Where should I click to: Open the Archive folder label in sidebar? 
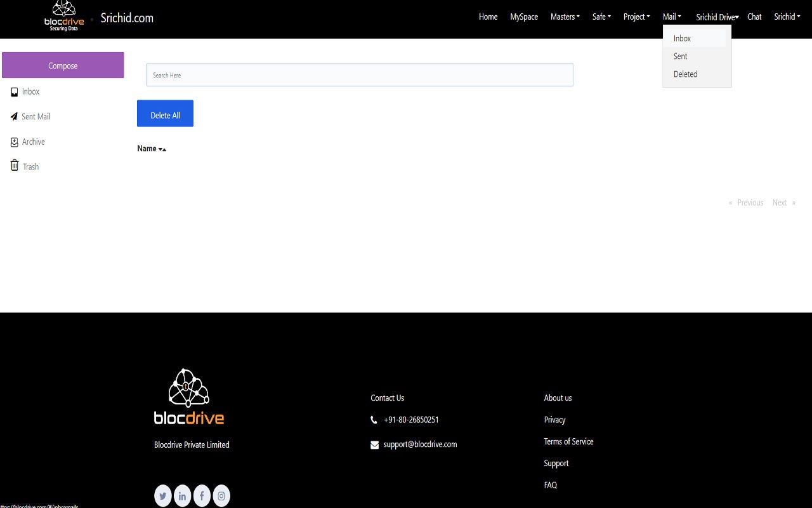(x=33, y=142)
